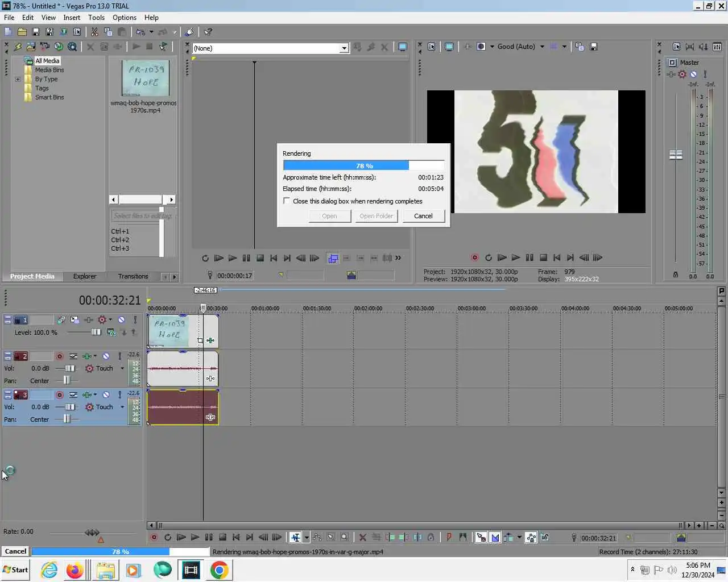Screen dimensions: 728x582
Task: Click the Import Media icon in Project Media
Action: (31, 47)
